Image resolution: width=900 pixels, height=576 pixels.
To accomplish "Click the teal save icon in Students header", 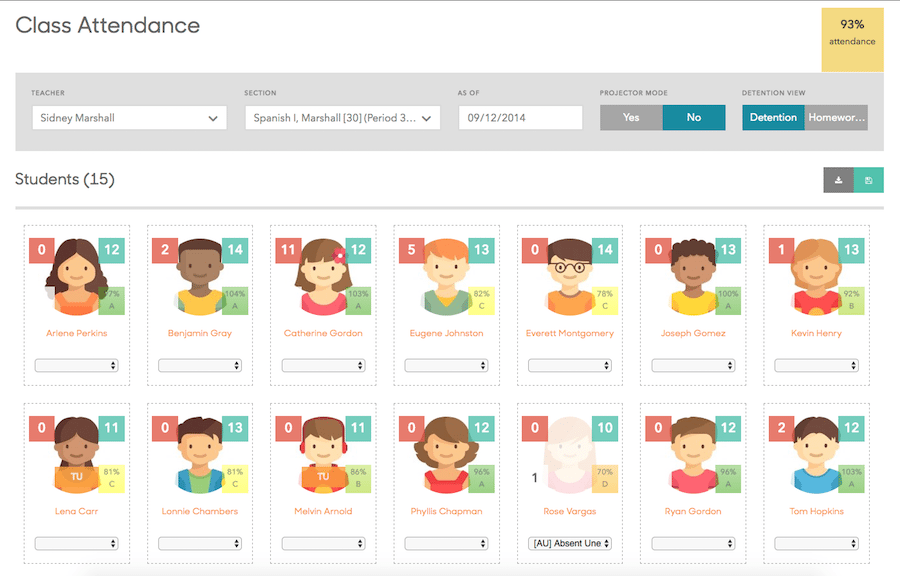I will (x=868, y=180).
